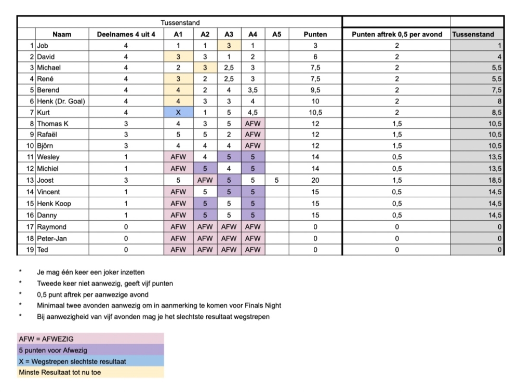Viewport: 532px width, 392px height.
Task: Click Joost's Punten cell showing 20
Action: (x=315, y=180)
